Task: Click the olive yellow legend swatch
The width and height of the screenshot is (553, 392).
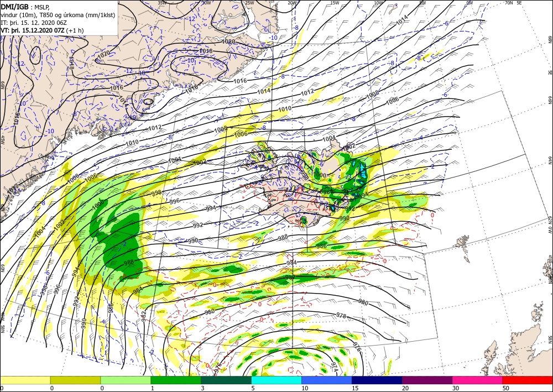Action: click(x=75, y=380)
